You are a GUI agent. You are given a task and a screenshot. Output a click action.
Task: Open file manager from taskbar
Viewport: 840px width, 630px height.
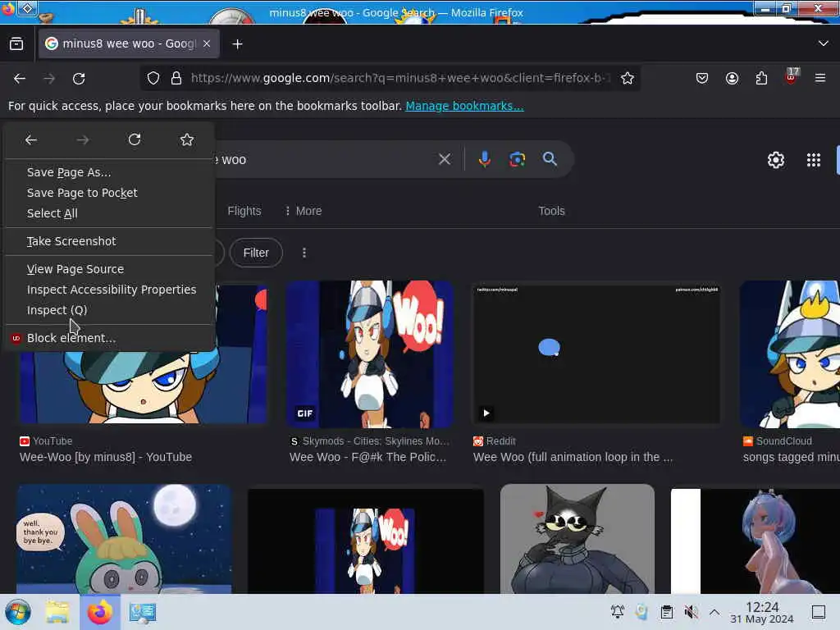[x=57, y=612]
